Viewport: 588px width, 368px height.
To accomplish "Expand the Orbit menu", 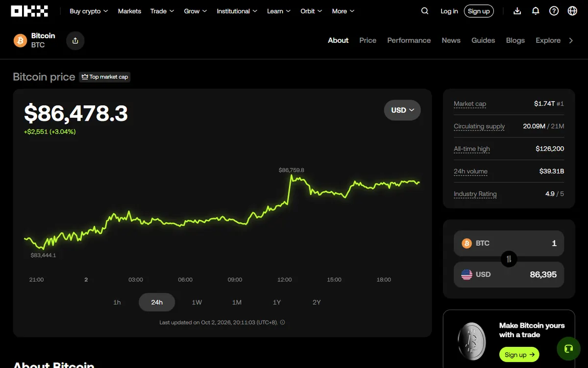I will (312, 11).
